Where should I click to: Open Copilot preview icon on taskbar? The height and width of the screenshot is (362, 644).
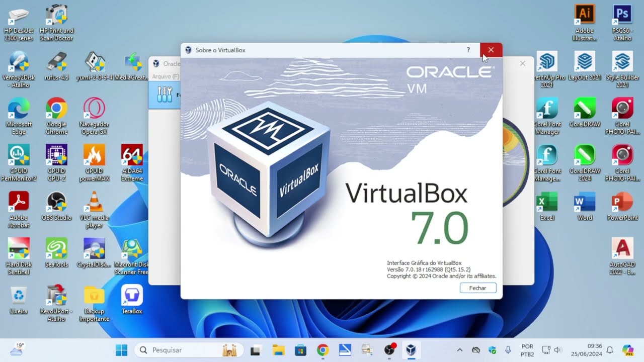[627, 350]
